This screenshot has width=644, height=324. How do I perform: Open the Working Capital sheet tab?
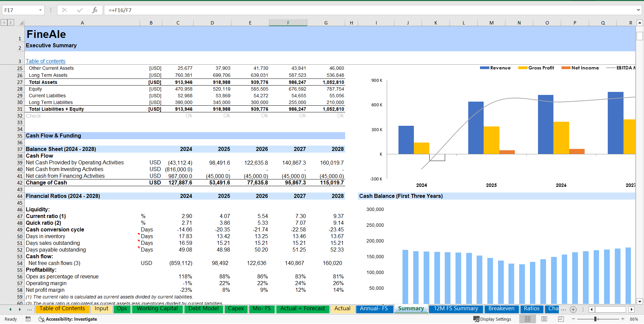coord(157,309)
